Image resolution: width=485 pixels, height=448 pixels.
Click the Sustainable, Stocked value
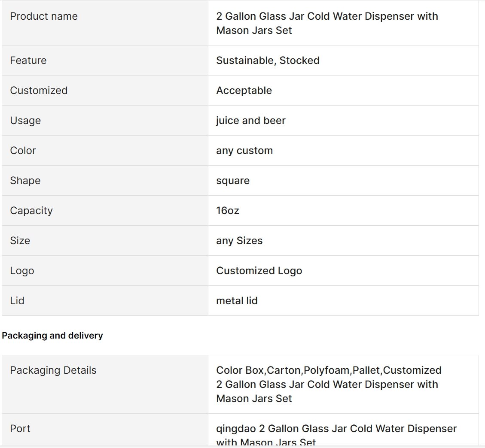click(x=268, y=60)
